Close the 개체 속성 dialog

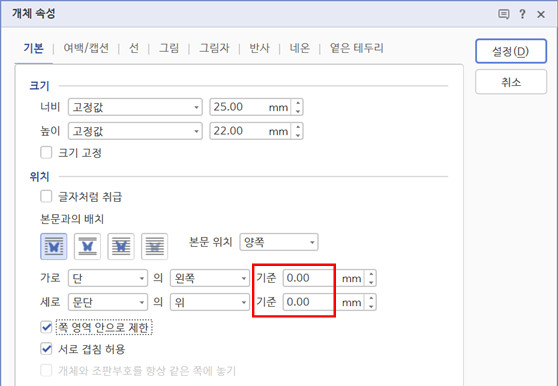click(x=541, y=15)
